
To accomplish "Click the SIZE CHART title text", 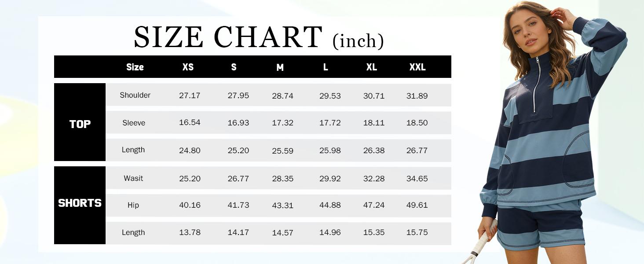I will coord(228,37).
